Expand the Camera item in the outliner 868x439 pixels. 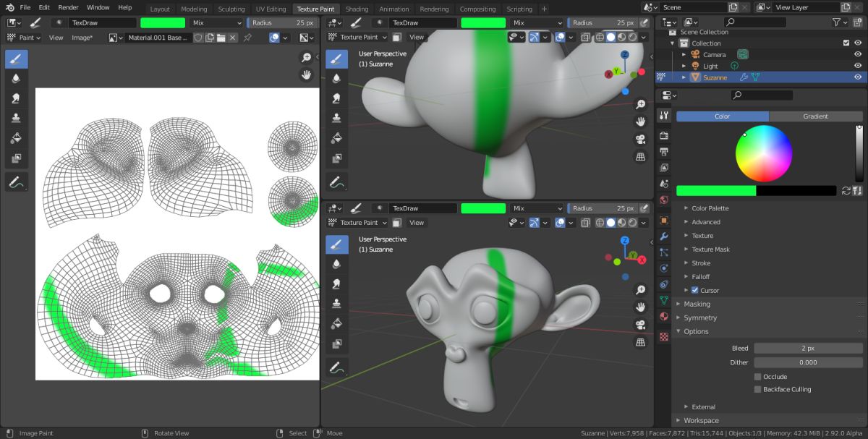pyautogui.click(x=684, y=54)
